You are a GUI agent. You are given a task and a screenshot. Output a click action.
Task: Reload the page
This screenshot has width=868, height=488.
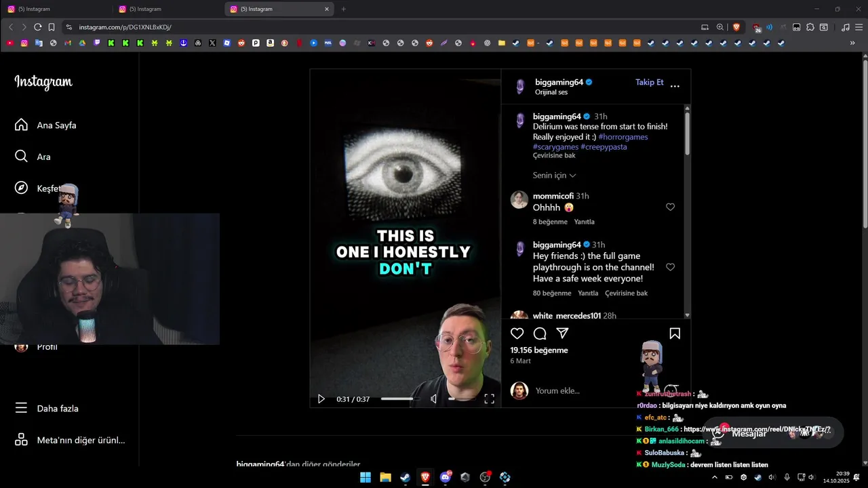click(x=37, y=27)
